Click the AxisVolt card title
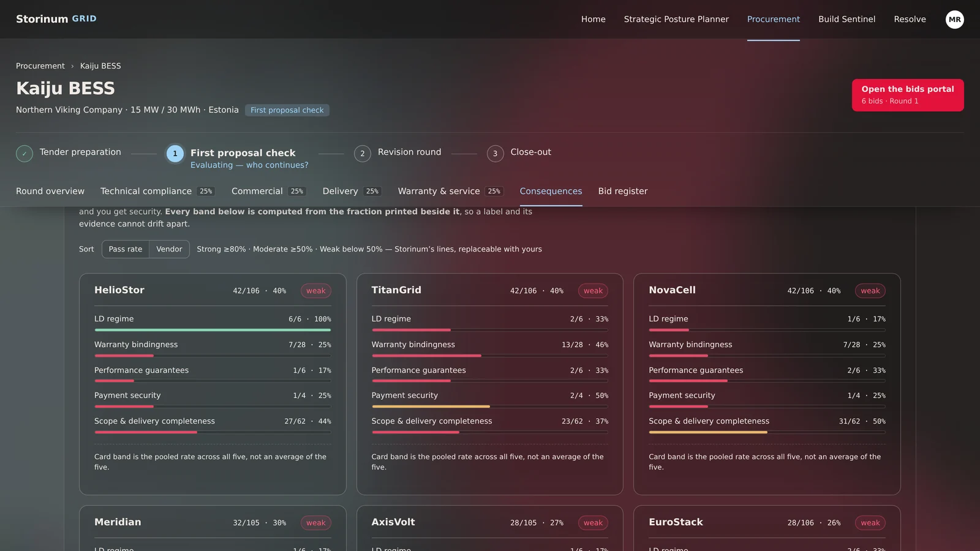This screenshot has height=551, width=980. [x=393, y=522]
